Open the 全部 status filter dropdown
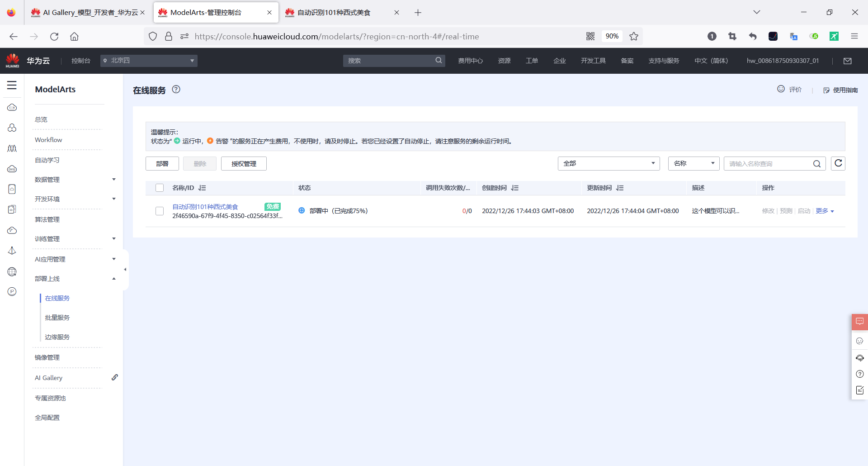 pyautogui.click(x=609, y=163)
